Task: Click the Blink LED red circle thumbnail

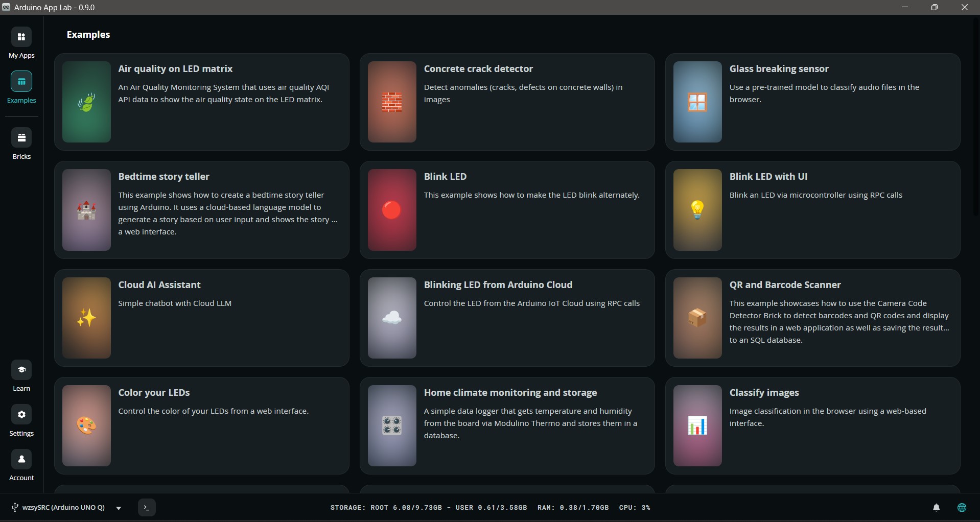Action: (x=392, y=210)
